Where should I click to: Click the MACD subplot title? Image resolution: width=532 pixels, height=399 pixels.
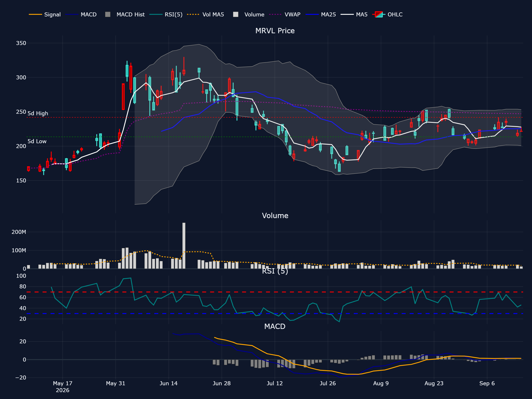click(x=275, y=326)
